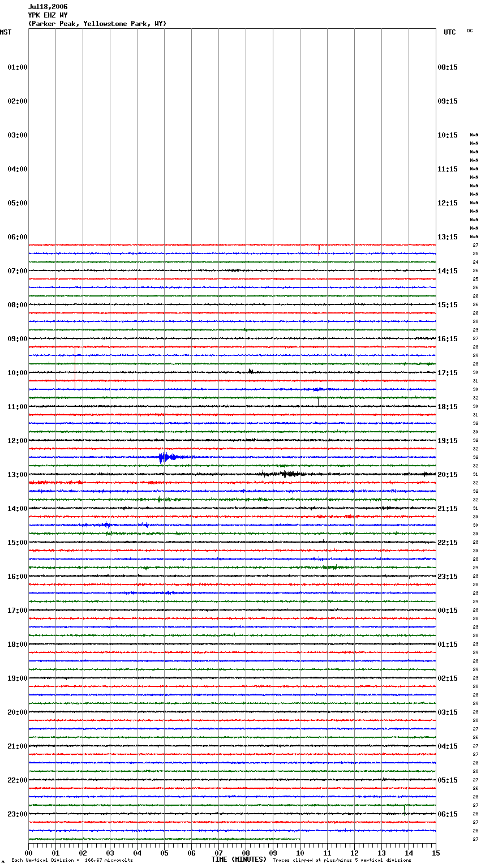
Task: Click the 17:15 UTC time label
Action: 448,373
